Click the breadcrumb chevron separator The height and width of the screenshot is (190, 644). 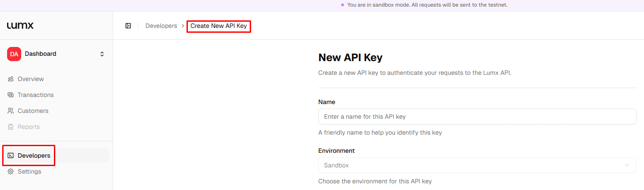[x=183, y=26]
